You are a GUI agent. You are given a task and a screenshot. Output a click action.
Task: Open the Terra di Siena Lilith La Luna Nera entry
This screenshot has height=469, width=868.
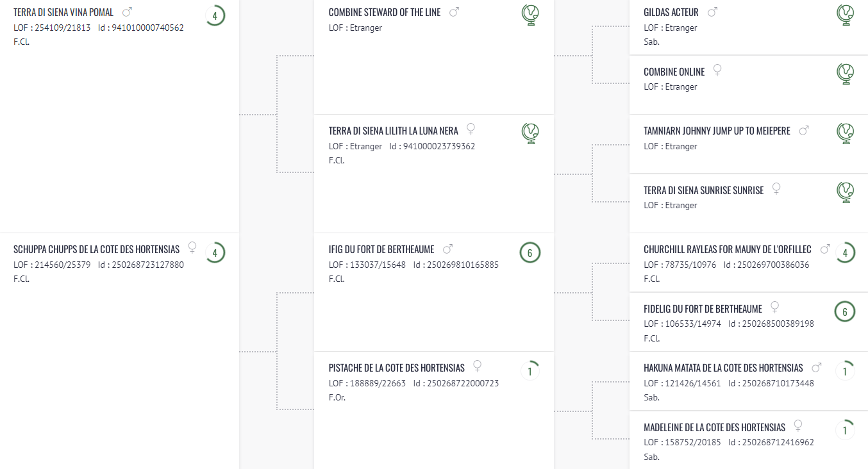point(393,131)
